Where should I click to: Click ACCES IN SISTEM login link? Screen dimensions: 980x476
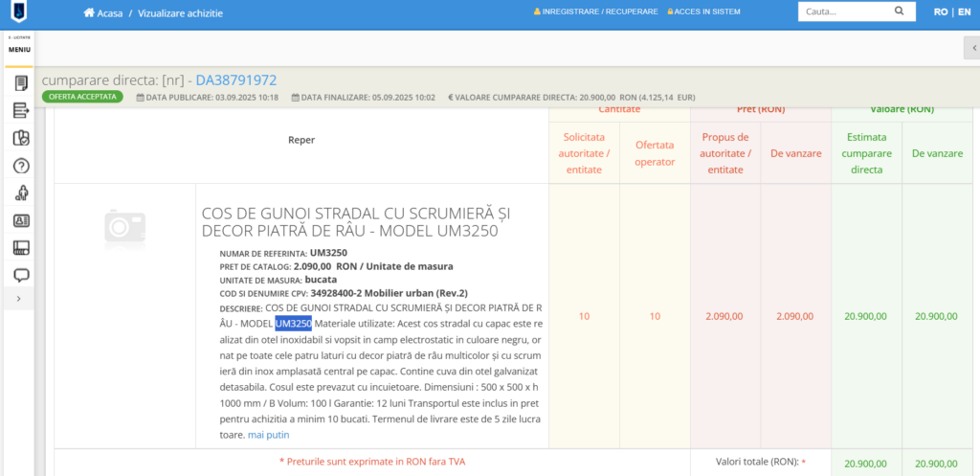[707, 11]
